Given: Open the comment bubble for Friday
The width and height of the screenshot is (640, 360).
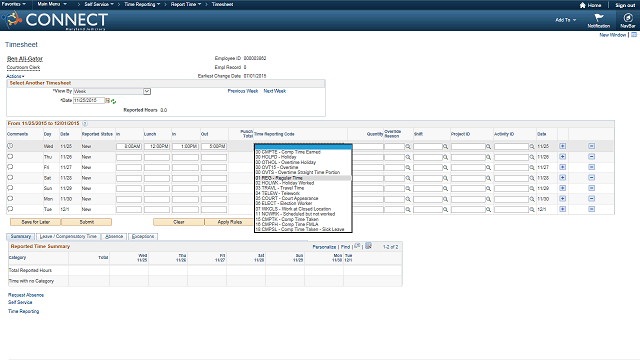Looking at the screenshot, I should click(10, 167).
